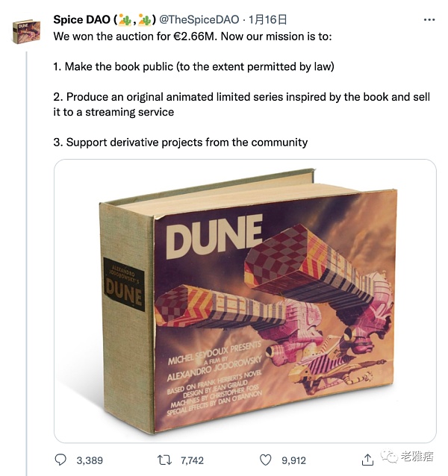Click the 9,912 likes count
The height and width of the screenshot is (476, 448).
tap(292, 460)
